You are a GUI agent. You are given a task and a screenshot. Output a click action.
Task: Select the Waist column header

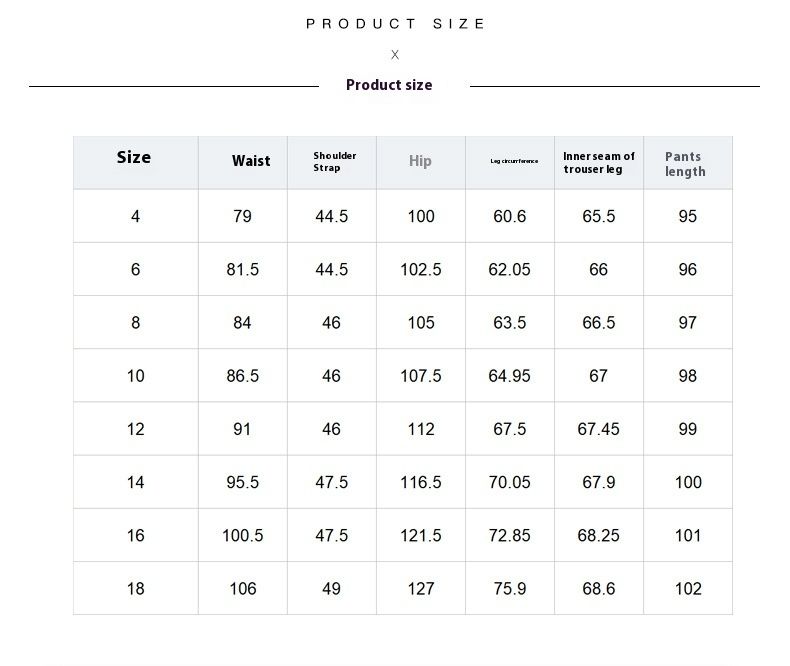coord(251,161)
